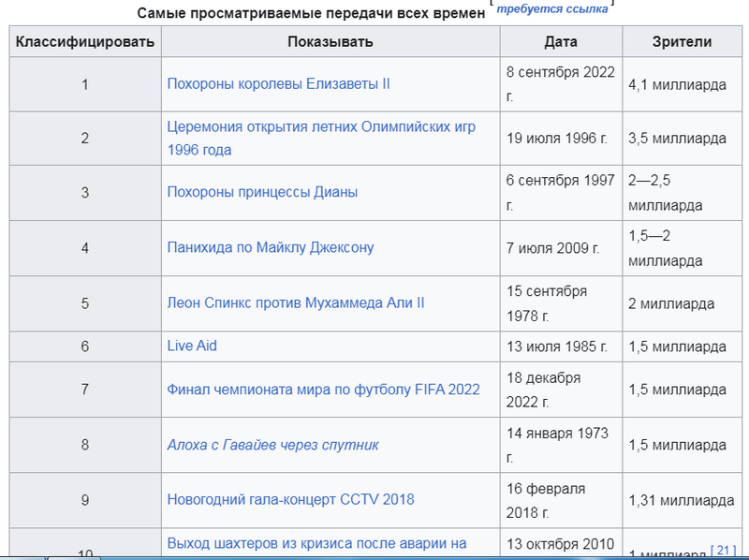
Task: Open footnote reference [21]
Action: [723, 550]
